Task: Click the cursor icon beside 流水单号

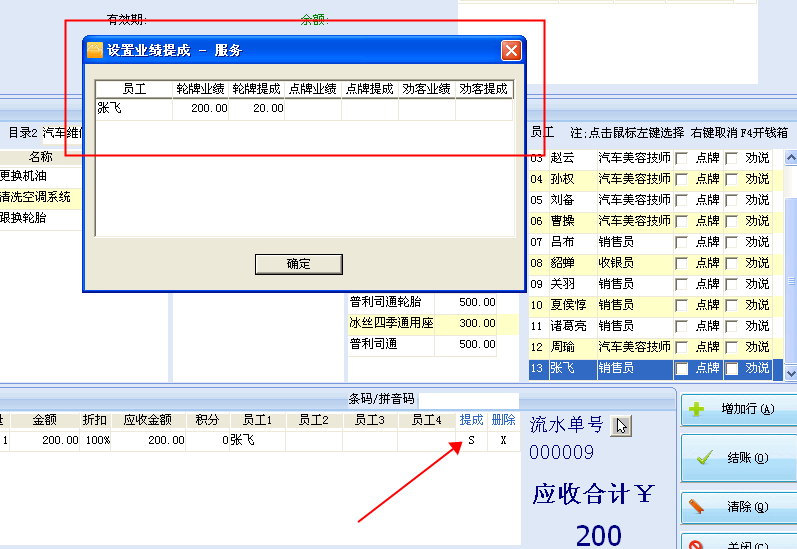Action: pyautogui.click(x=621, y=425)
